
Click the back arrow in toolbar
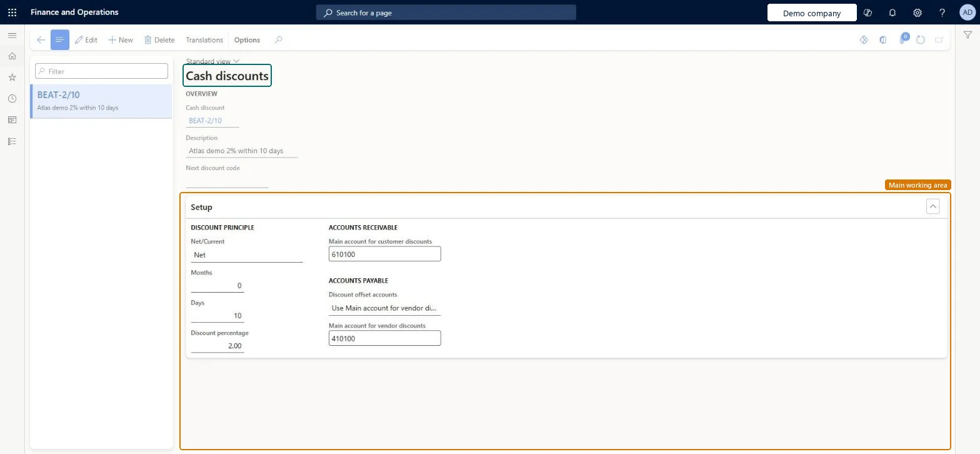pyautogui.click(x=41, y=40)
